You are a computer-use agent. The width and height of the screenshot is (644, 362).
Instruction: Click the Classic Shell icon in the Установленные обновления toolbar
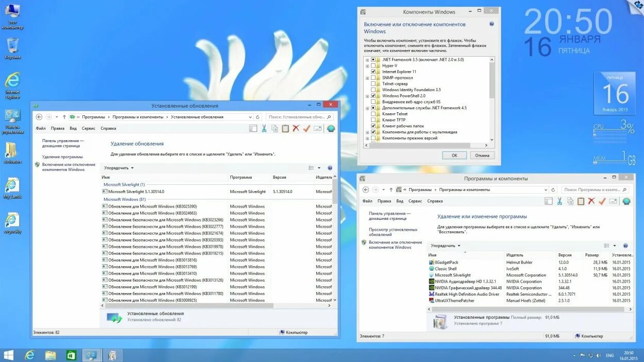pyautogui.click(x=331, y=129)
